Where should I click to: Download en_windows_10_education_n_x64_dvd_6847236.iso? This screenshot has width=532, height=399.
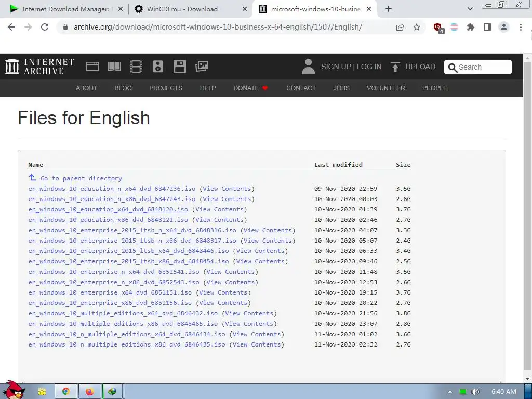[112, 189]
